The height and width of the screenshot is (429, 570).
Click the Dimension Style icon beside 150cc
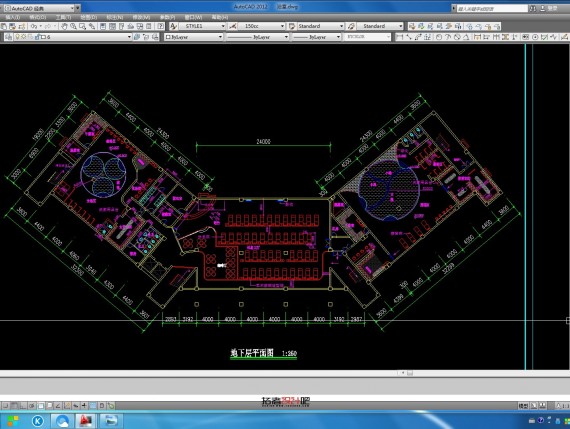click(x=233, y=26)
